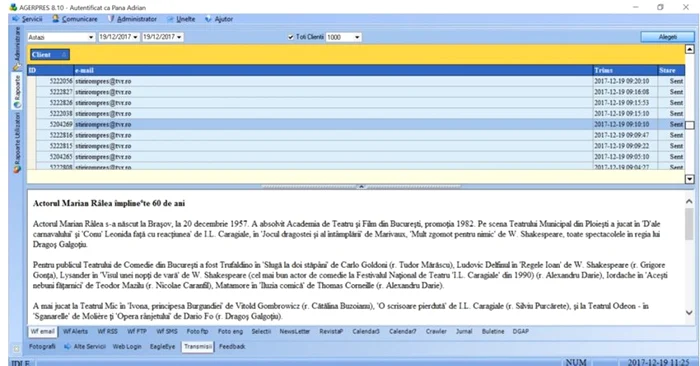
Task: Click the small icon left of Fotografii tab
Action: pos(17,348)
